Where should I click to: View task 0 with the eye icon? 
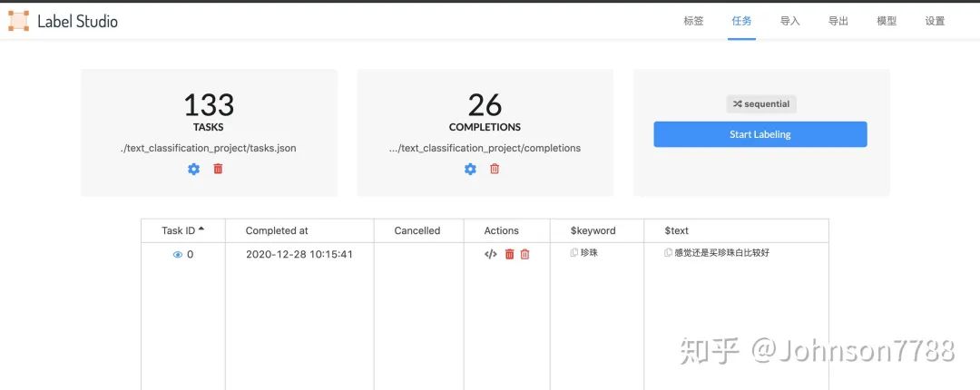178,254
